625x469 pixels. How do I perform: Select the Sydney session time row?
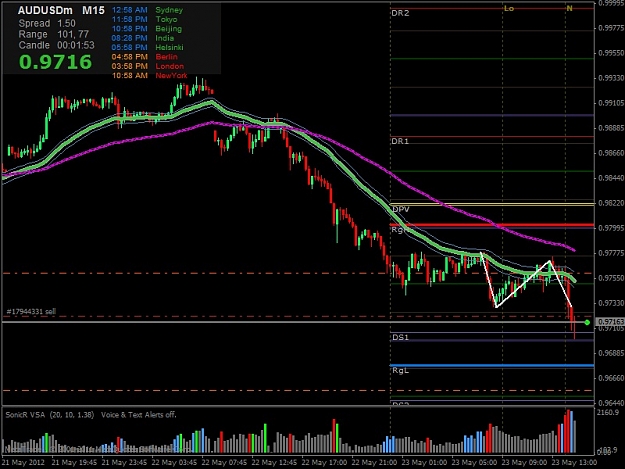pos(147,10)
